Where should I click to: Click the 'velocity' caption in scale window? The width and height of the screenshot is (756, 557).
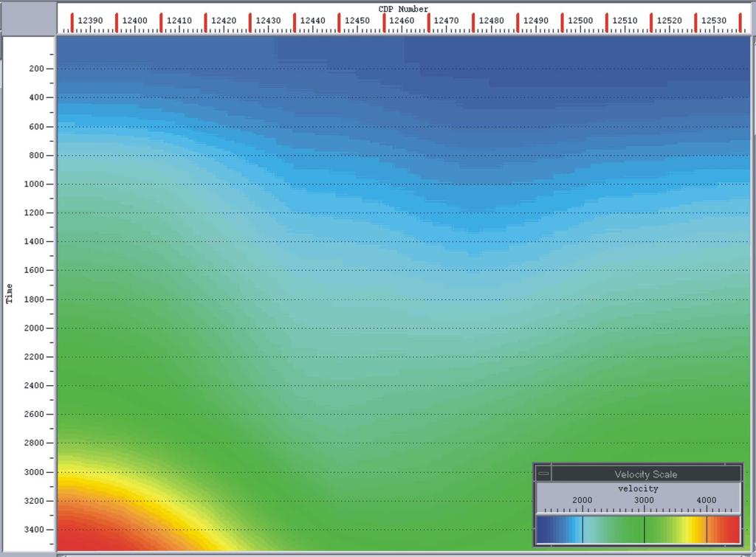click(x=638, y=488)
